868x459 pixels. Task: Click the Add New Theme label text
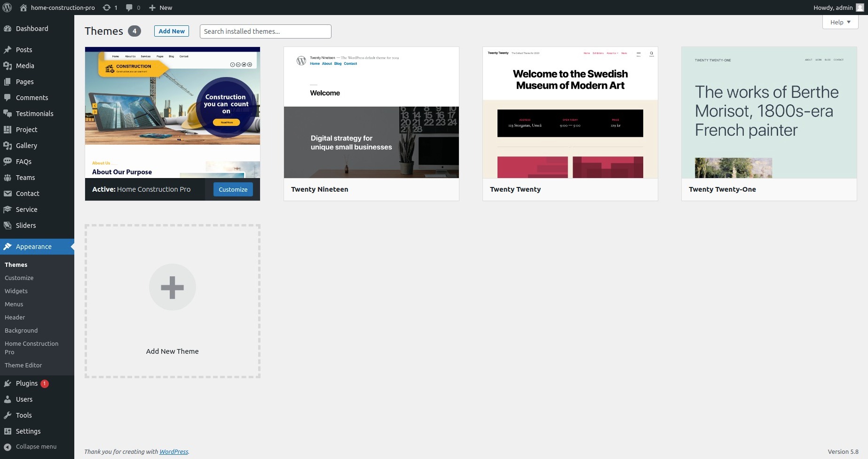pyautogui.click(x=173, y=351)
